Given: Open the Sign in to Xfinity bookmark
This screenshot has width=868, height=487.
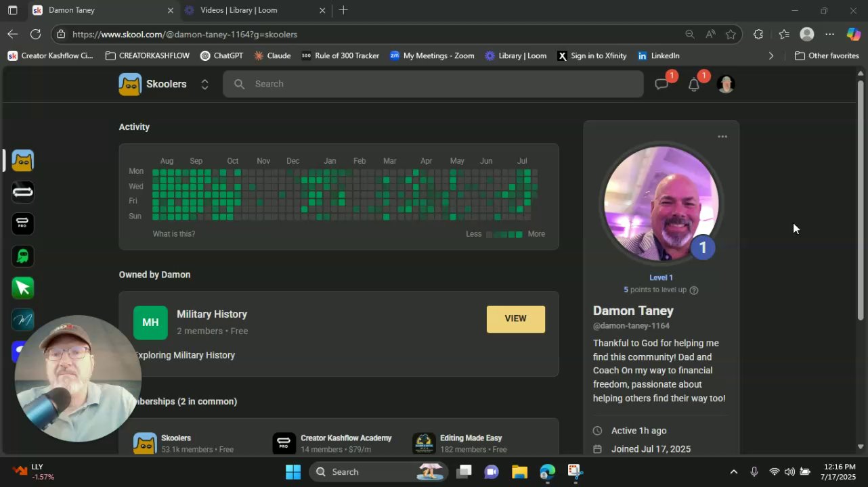Looking at the screenshot, I should (x=592, y=55).
